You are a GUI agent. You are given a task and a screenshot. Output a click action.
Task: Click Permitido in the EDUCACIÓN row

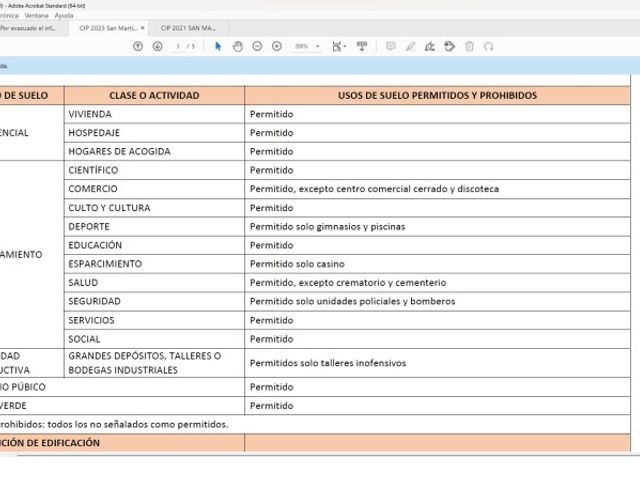[271, 245]
